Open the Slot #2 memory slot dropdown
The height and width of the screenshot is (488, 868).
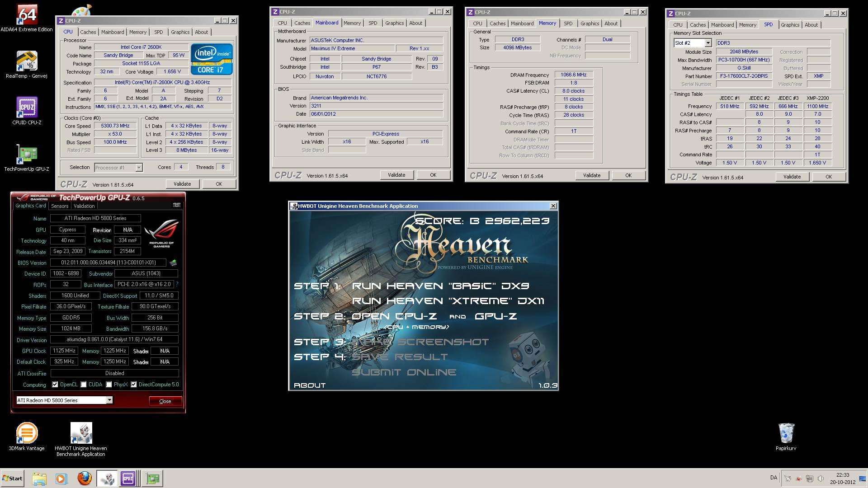pyautogui.click(x=708, y=43)
